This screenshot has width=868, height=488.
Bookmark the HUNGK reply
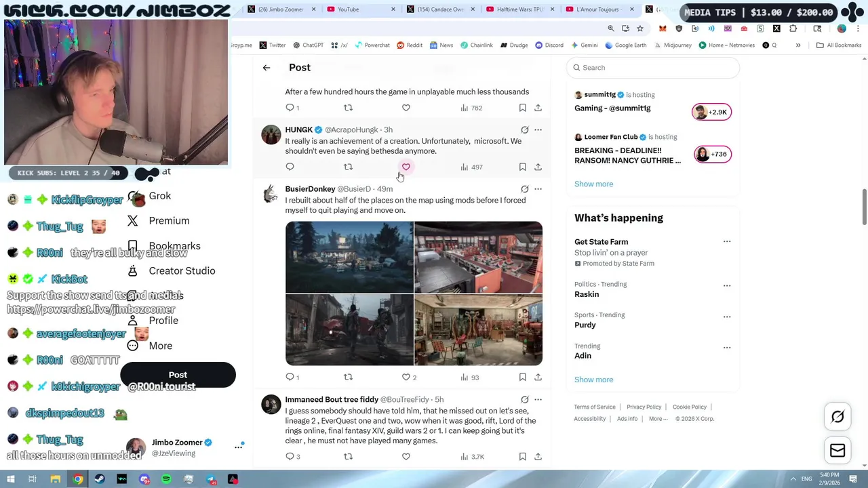(522, 167)
